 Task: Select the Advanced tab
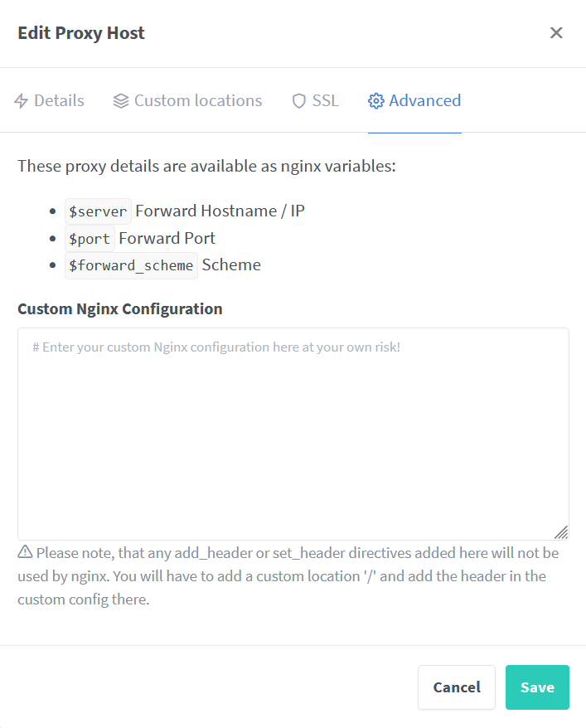414,100
